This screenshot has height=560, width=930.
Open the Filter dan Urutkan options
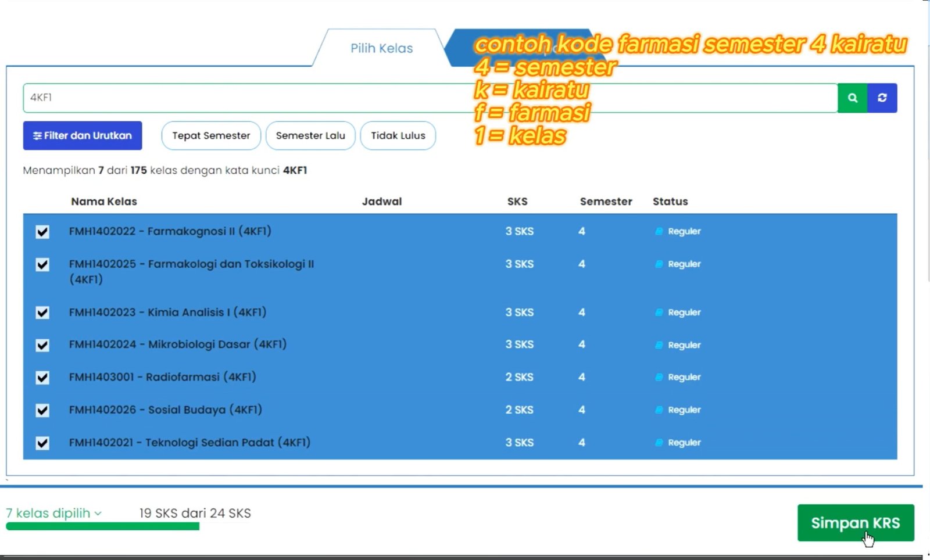83,135
